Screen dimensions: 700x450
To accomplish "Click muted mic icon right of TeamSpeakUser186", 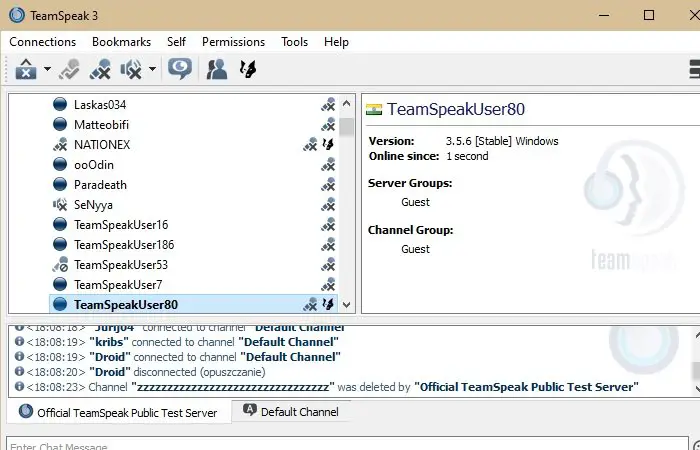I will 328,245.
